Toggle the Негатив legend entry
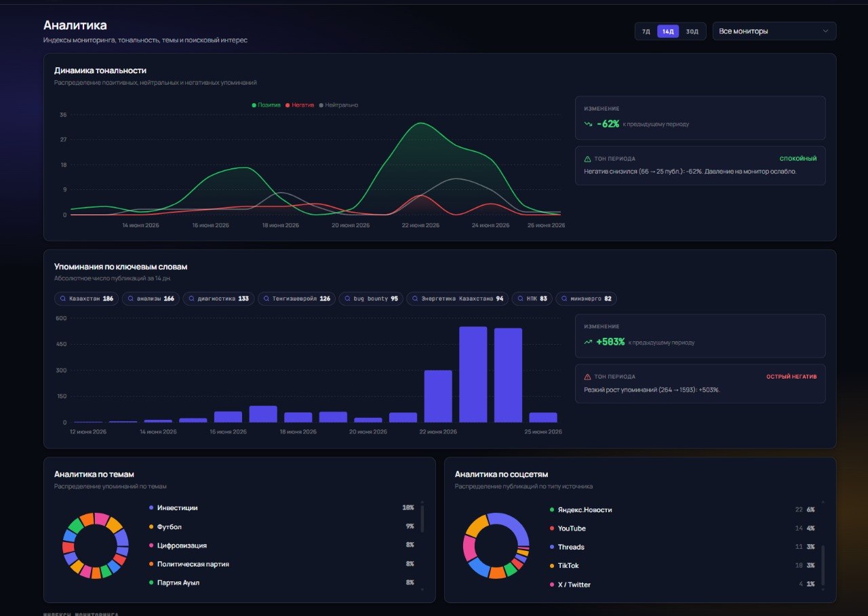The image size is (868, 616). point(300,105)
